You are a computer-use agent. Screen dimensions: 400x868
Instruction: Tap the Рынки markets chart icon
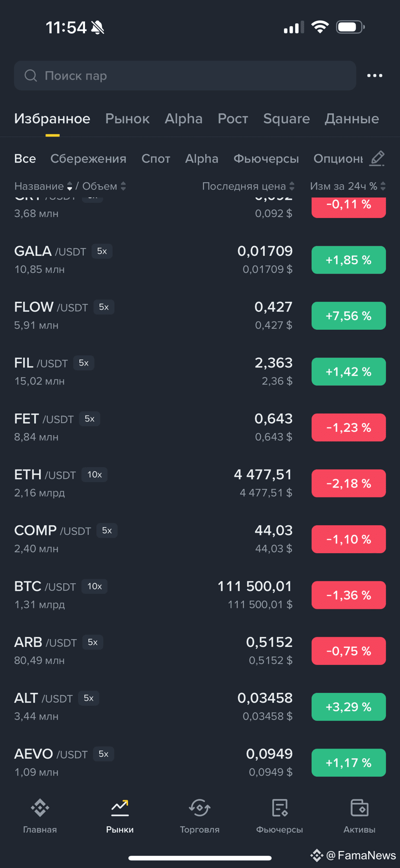click(x=120, y=806)
